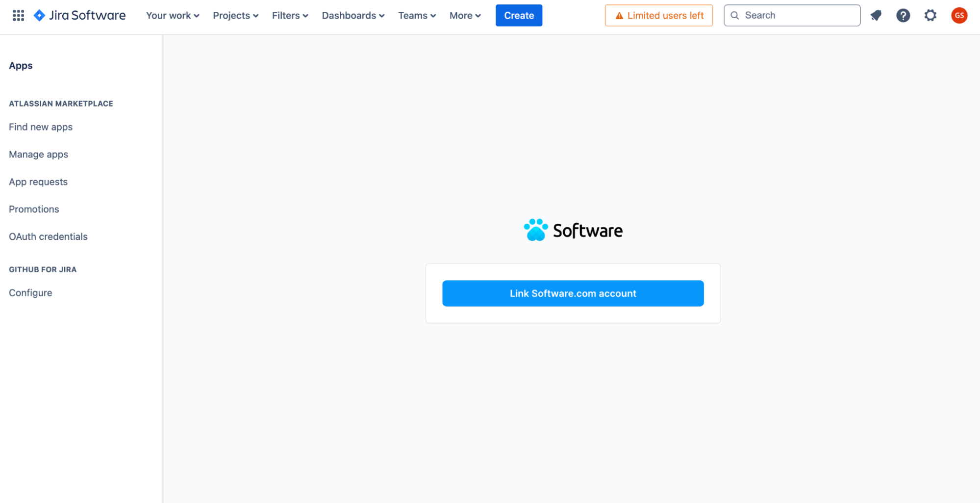Screen dimensions: 980x503
Task: Open Jira settings via the gear icon
Action: tap(930, 15)
